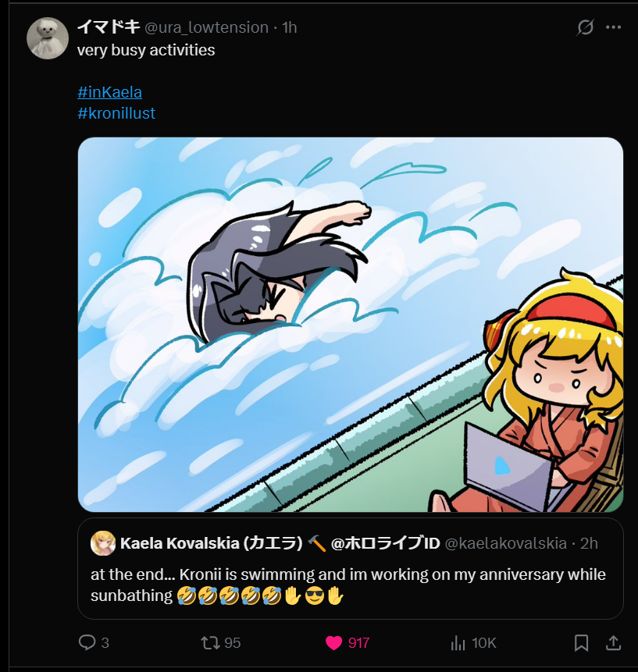
Task: Click the share upload icon
Action: 614,642
